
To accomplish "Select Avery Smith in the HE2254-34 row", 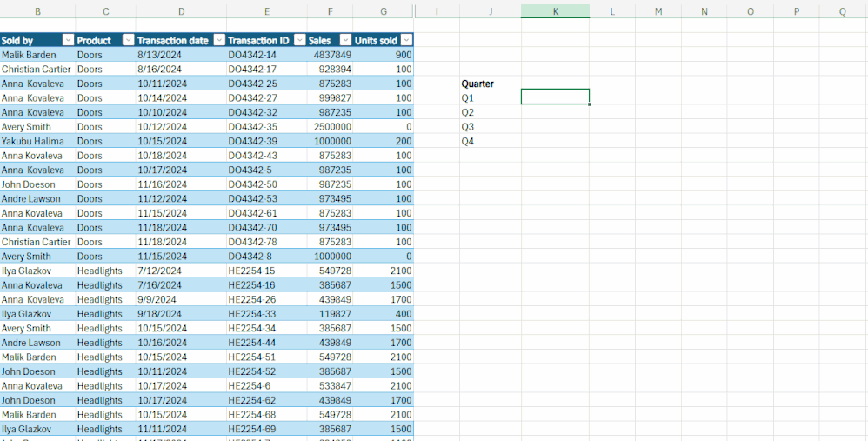I will pyautogui.click(x=37, y=328).
